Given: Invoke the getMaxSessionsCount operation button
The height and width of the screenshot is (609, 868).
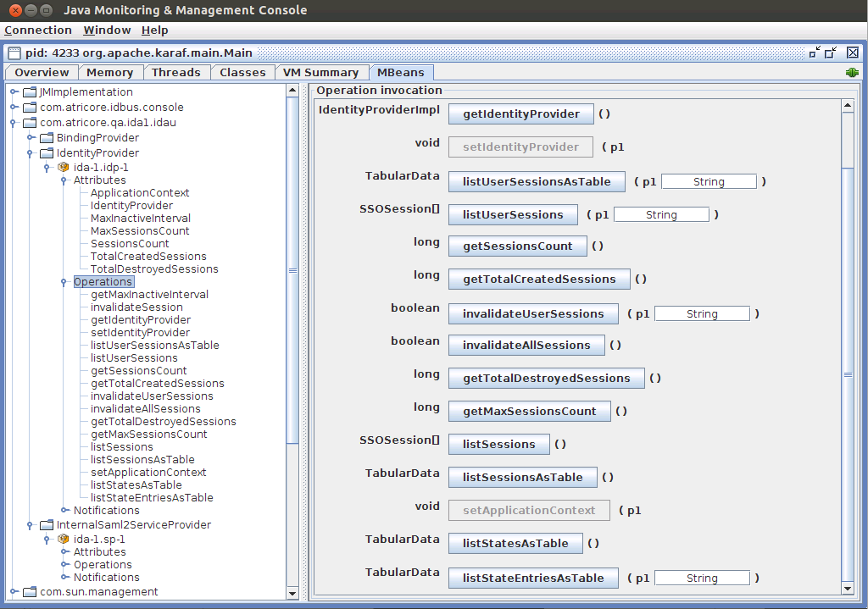Looking at the screenshot, I should coord(530,412).
